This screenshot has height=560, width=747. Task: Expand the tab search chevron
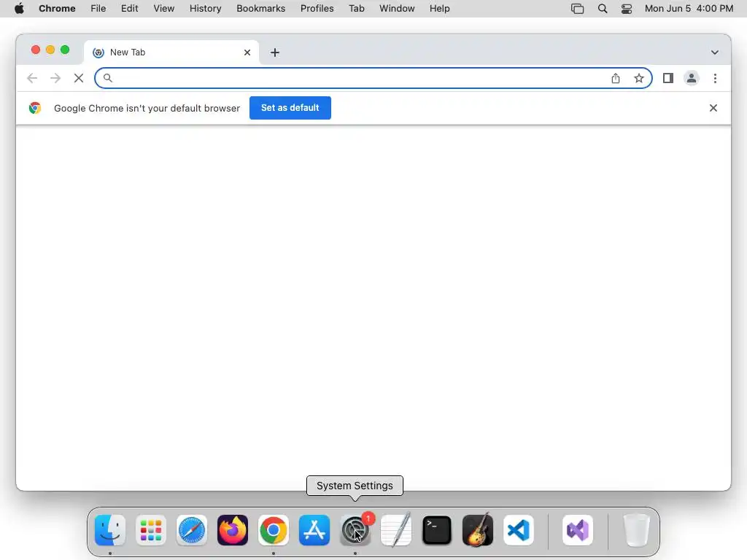715,52
